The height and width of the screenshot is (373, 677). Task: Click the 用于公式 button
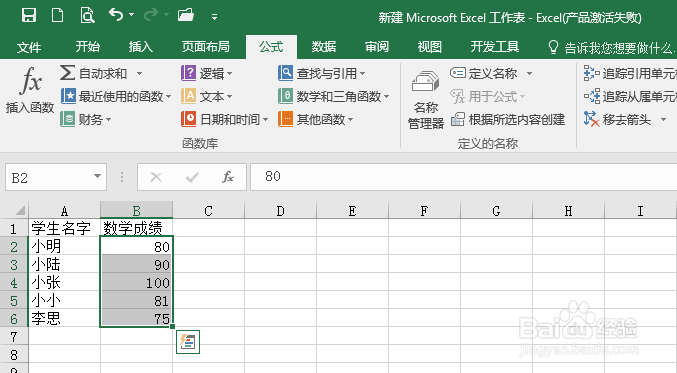487,96
